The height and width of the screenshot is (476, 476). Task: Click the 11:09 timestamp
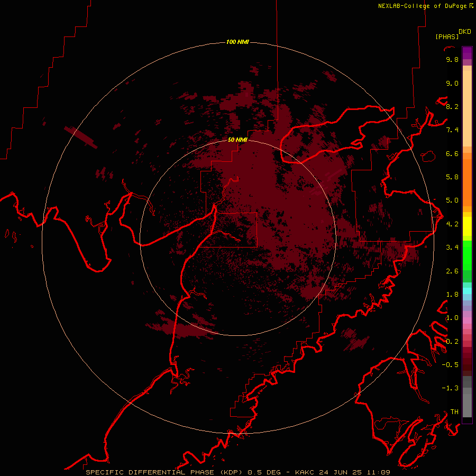point(378,472)
